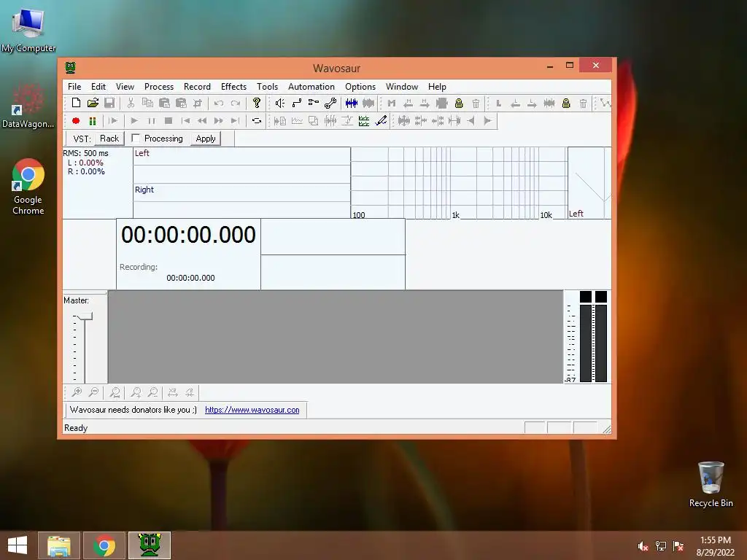
Task: Click the Stop square button
Action: coord(169,121)
